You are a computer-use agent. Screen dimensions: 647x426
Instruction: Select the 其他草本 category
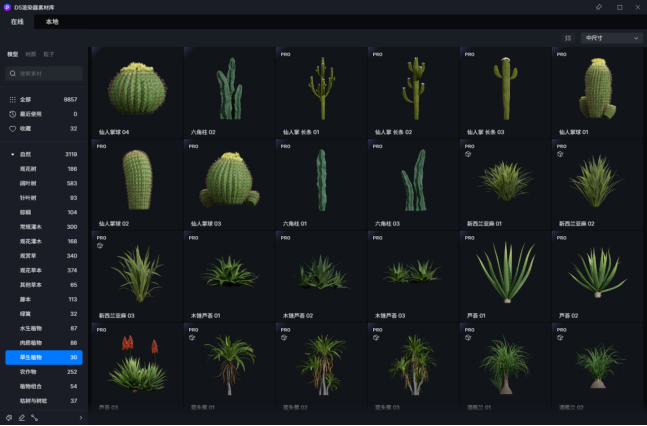coord(44,285)
